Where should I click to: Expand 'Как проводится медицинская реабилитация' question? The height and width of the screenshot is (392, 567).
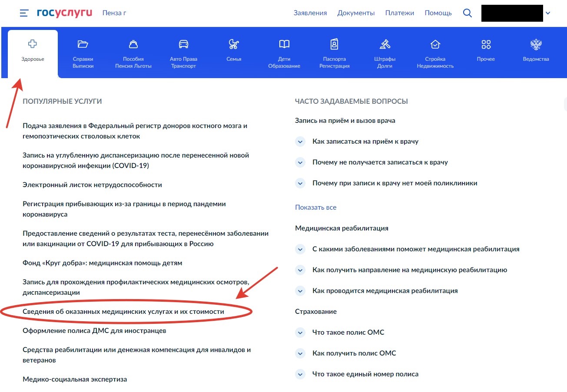(x=300, y=291)
